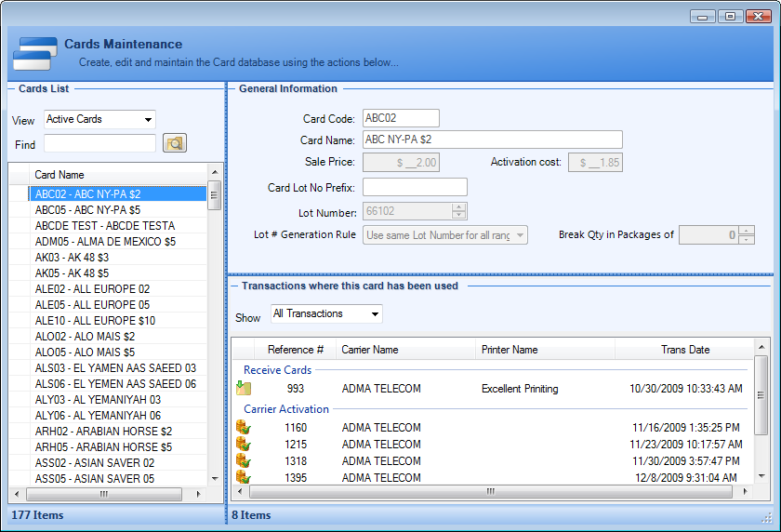Viewport: 781px width, 532px height.
Task: Select ALE10 - ALL EUROPE $10 in list
Action: [x=93, y=321]
